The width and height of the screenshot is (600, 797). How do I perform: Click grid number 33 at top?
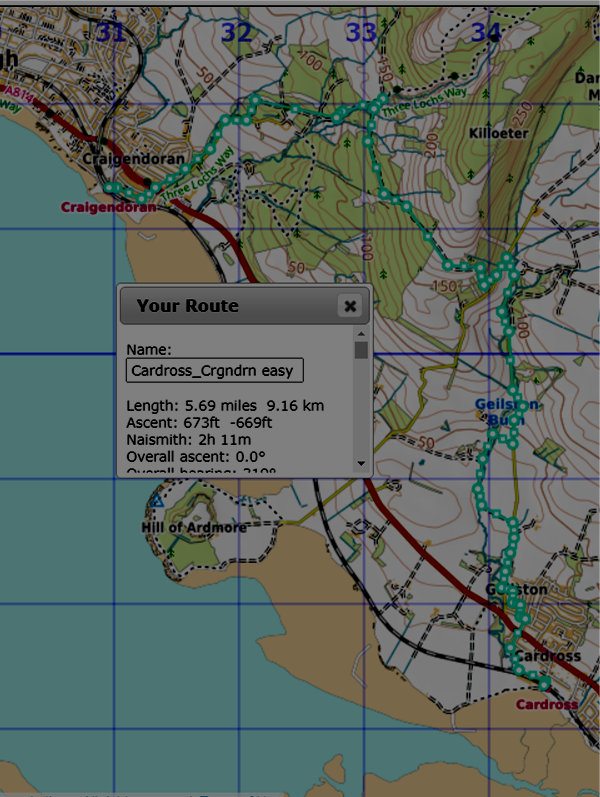361,33
